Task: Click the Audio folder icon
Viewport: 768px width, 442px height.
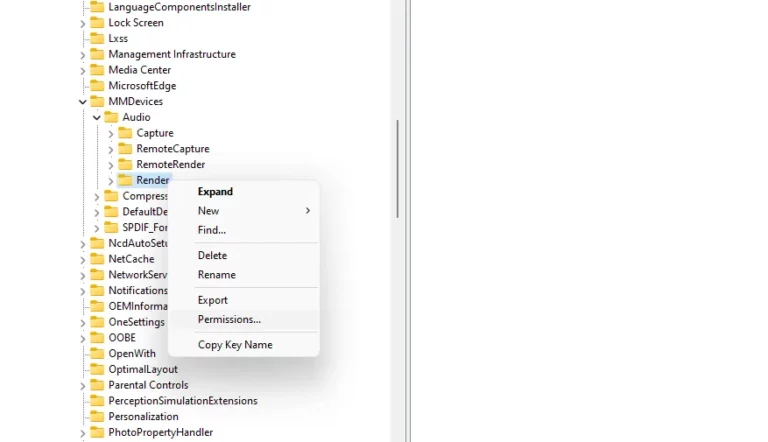Action: 112,117
